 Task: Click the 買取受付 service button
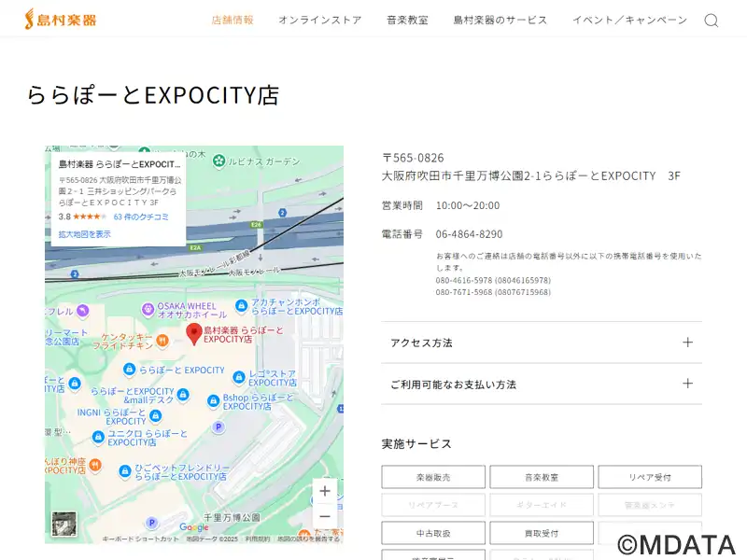pyautogui.click(x=542, y=533)
